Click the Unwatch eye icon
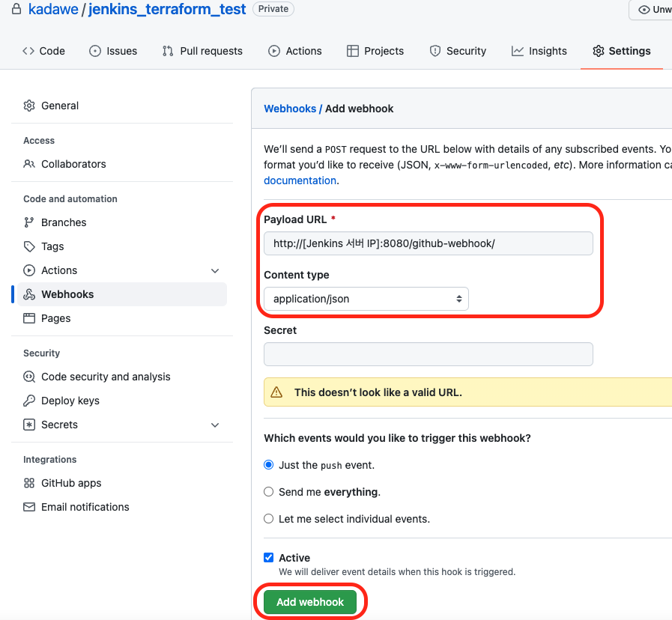 [644, 10]
